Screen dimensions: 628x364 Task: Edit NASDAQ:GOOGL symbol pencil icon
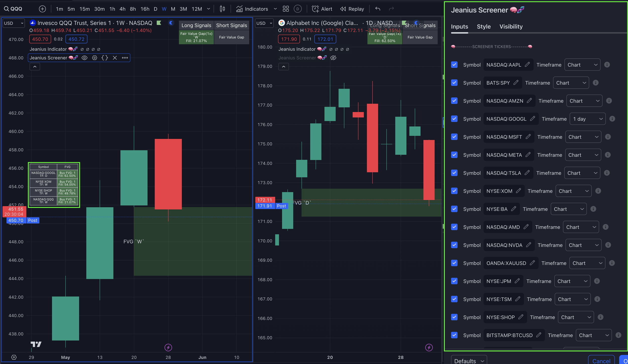[x=533, y=119]
